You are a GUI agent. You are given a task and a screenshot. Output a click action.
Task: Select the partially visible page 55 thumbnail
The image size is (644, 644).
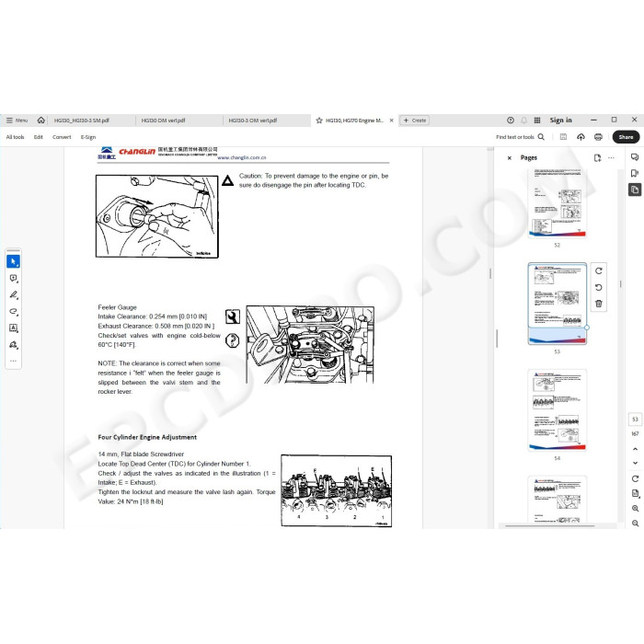(x=557, y=500)
